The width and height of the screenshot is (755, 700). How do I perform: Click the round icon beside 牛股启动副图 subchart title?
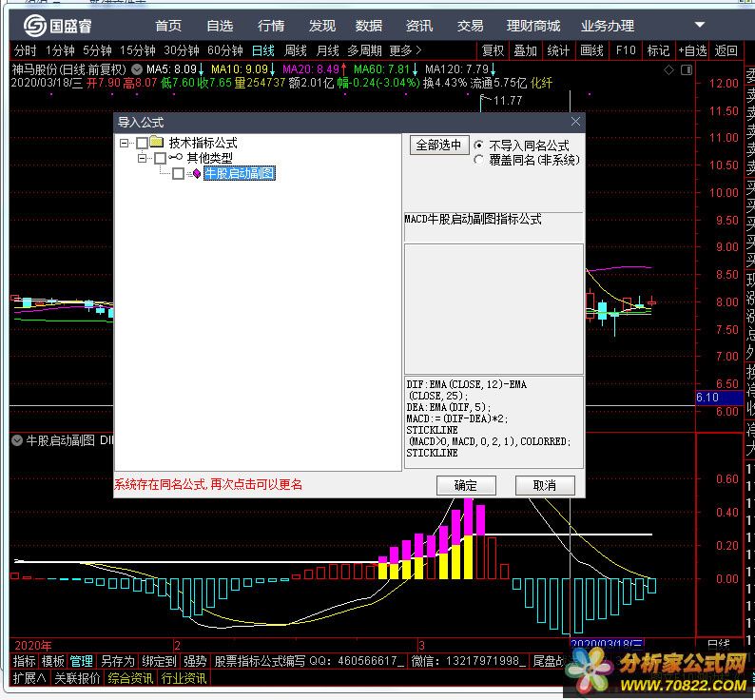pyautogui.click(x=17, y=440)
